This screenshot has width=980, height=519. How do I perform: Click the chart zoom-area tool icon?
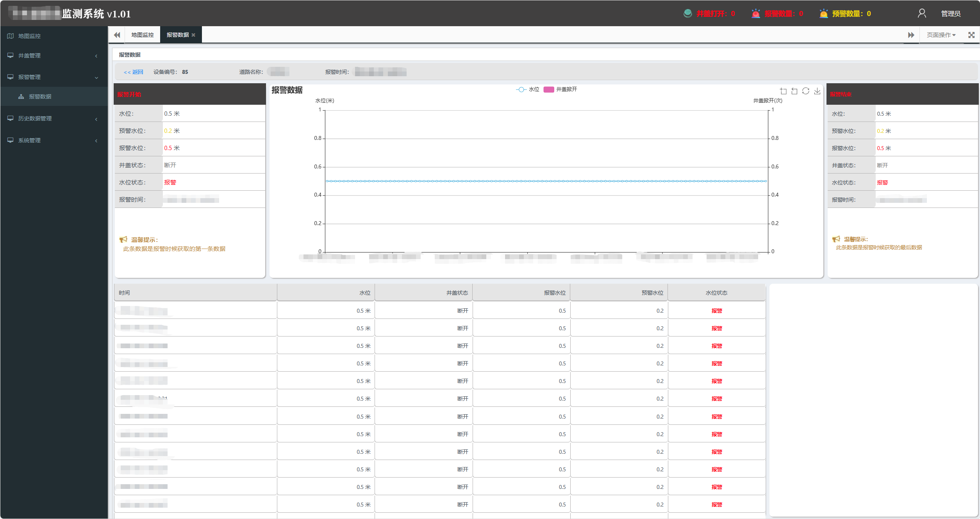(x=783, y=91)
